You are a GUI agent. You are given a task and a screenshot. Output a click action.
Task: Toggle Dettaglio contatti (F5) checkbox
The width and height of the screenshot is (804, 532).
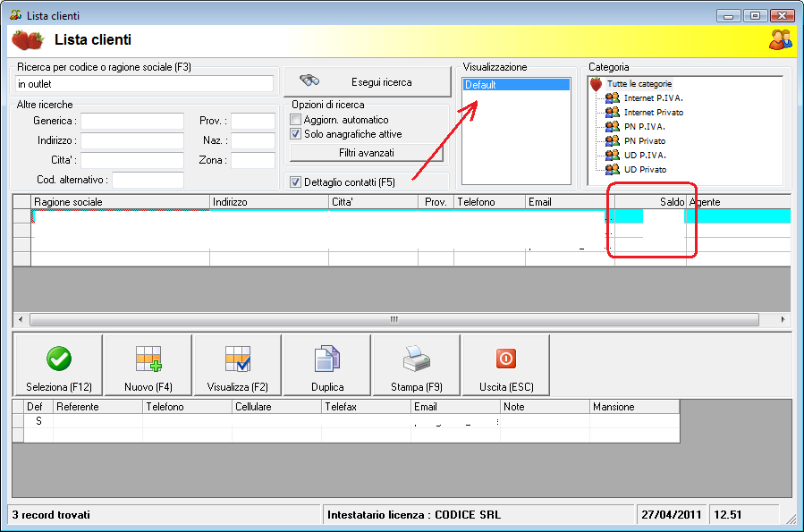pyautogui.click(x=295, y=182)
